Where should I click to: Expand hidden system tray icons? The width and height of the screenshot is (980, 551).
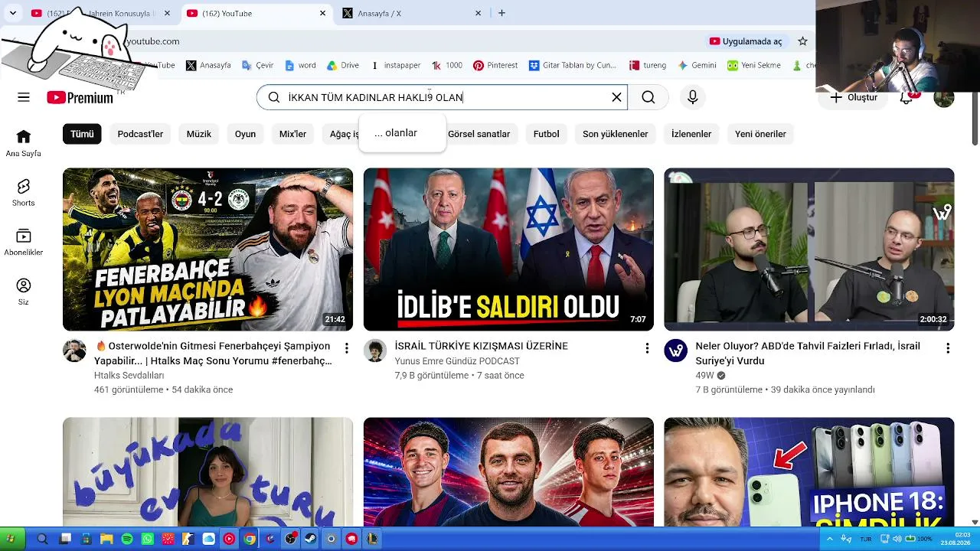tap(829, 539)
